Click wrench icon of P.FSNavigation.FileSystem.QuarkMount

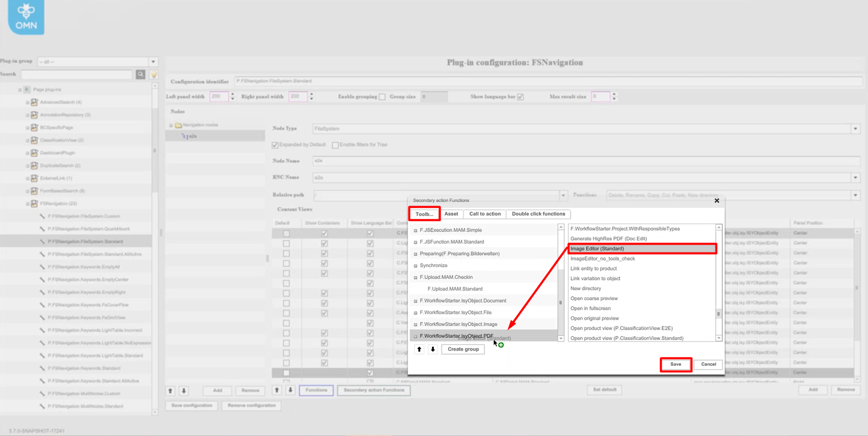click(x=42, y=229)
